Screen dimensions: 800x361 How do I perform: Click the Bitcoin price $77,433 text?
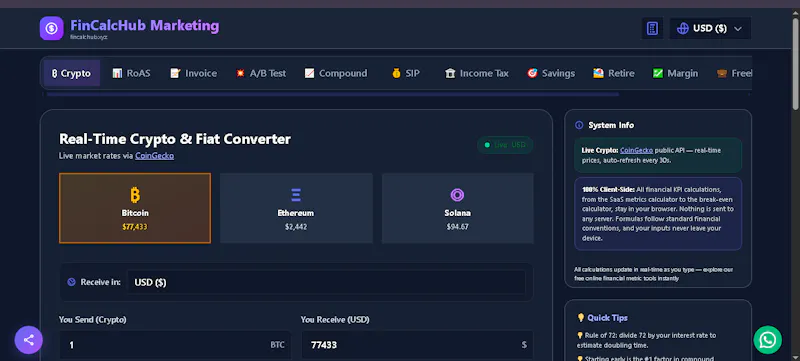point(135,227)
